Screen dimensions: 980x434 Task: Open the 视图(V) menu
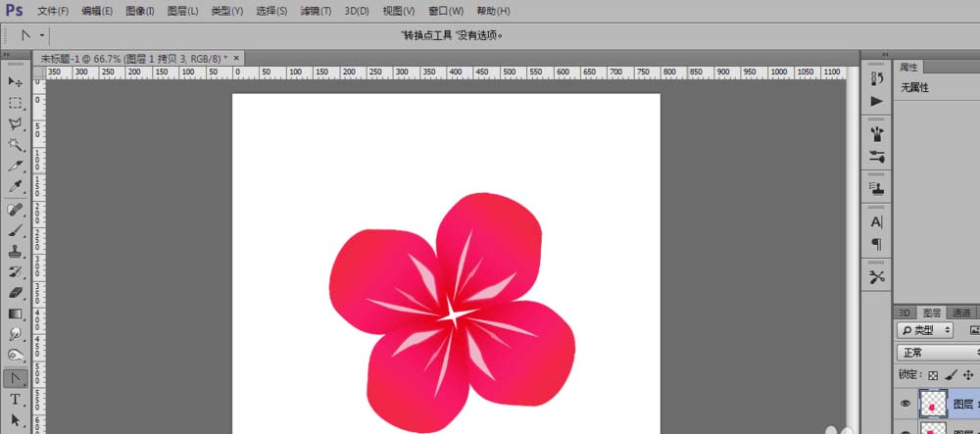[399, 11]
